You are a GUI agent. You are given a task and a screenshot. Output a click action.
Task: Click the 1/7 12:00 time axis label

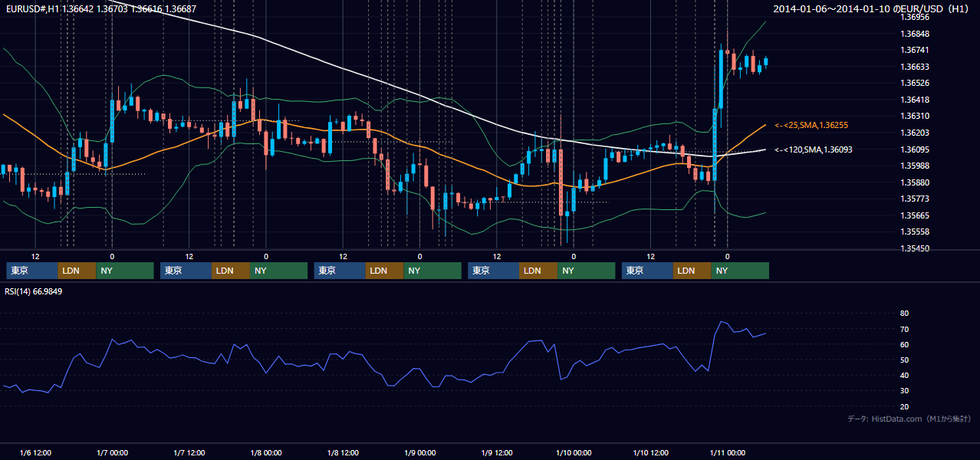pyautogui.click(x=189, y=453)
